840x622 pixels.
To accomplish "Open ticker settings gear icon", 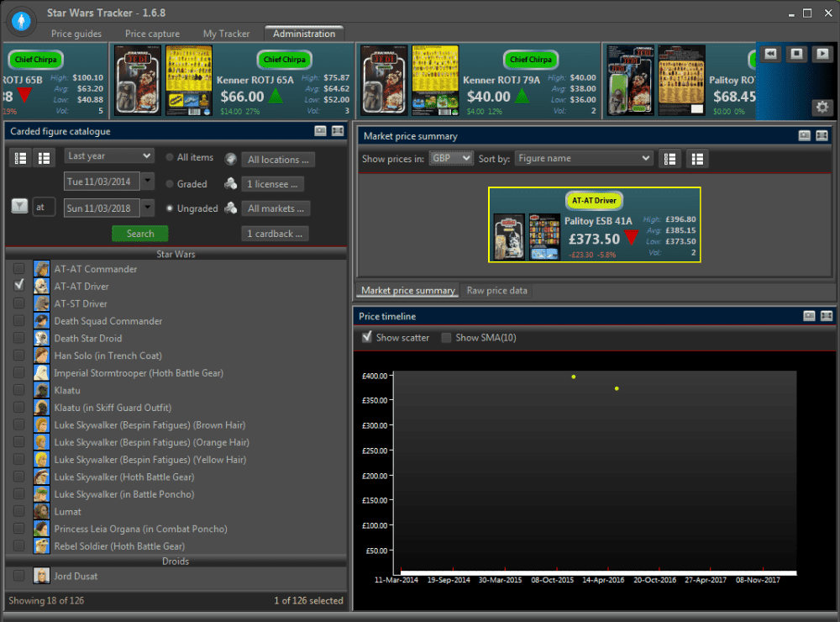I will 822,107.
